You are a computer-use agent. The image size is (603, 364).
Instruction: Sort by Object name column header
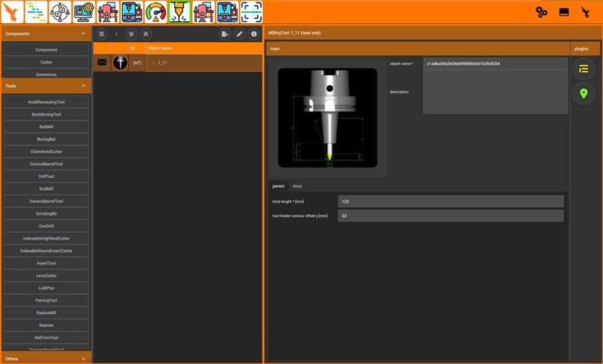[x=160, y=48]
